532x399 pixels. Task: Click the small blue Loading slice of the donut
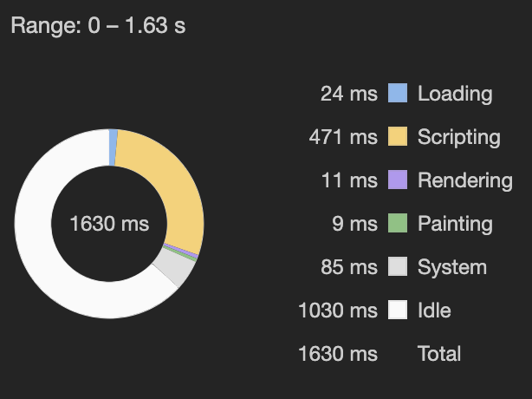(113, 147)
